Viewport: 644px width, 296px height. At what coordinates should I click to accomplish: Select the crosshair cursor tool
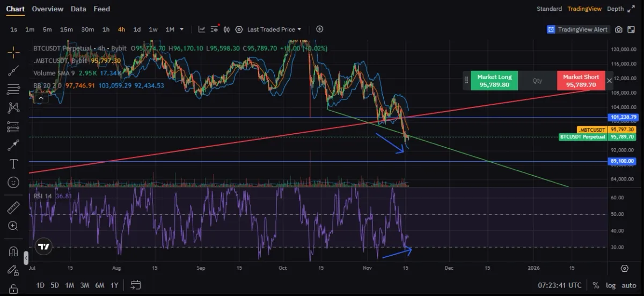(14, 52)
